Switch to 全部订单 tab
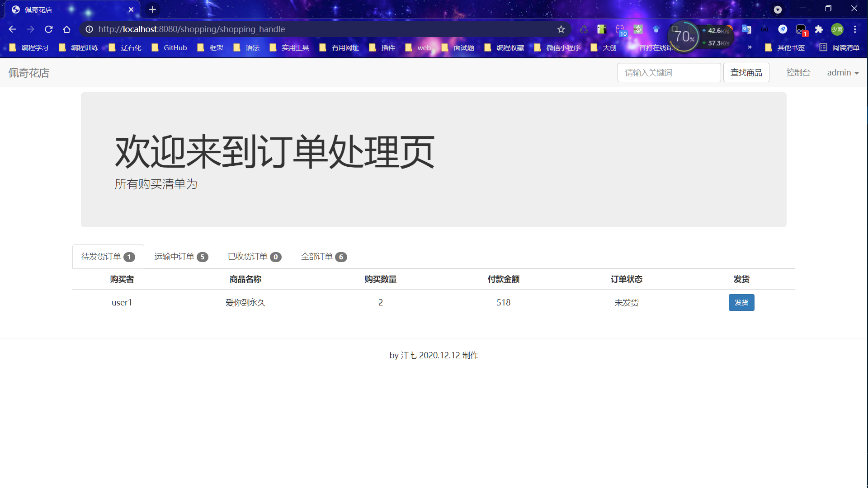Viewport: 868px width, 488px height. tap(324, 257)
